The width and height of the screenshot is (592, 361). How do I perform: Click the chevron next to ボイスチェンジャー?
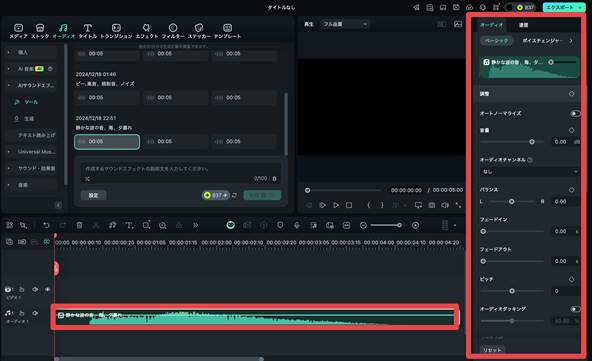click(571, 40)
